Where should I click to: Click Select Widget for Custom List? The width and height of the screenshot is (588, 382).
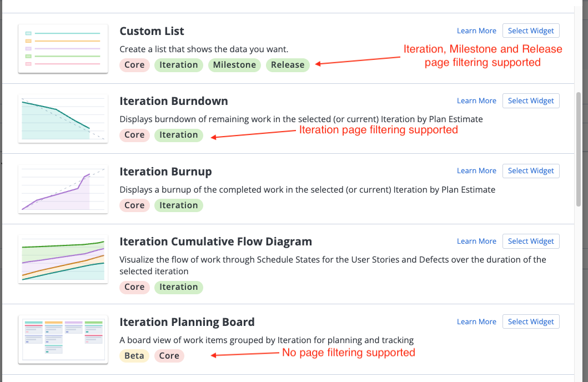[x=531, y=31]
